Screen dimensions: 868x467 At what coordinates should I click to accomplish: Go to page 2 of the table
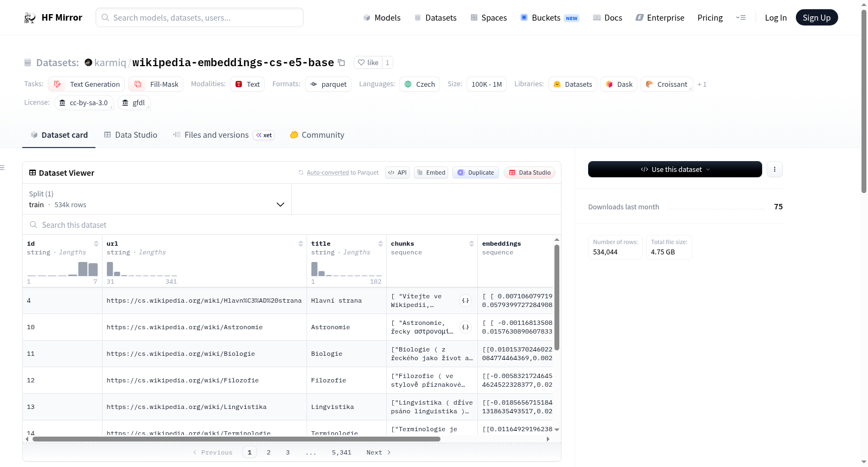coord(269,452)
